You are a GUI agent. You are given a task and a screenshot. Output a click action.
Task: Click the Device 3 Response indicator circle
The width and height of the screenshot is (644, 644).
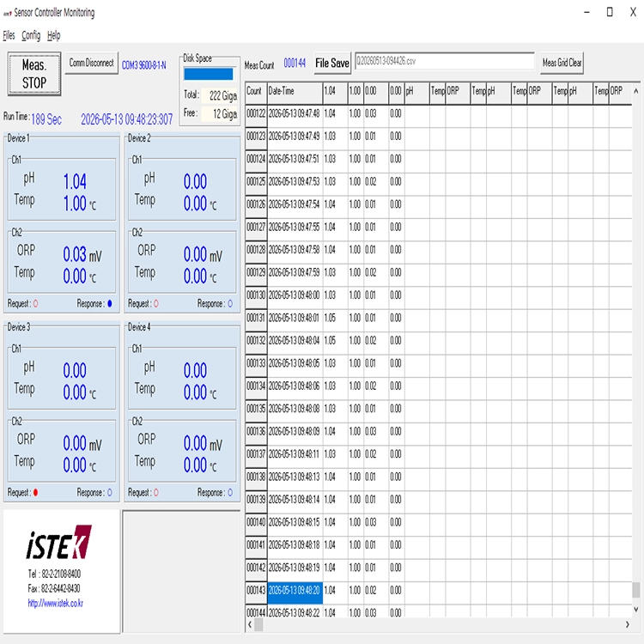(110, 493)
